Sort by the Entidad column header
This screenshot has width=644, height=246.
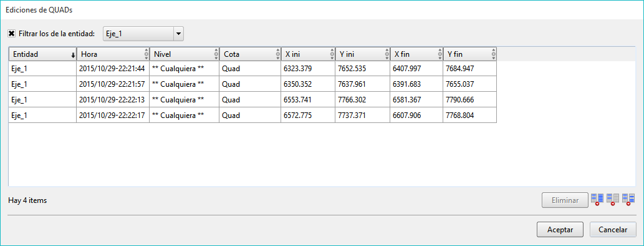[43, 54]
